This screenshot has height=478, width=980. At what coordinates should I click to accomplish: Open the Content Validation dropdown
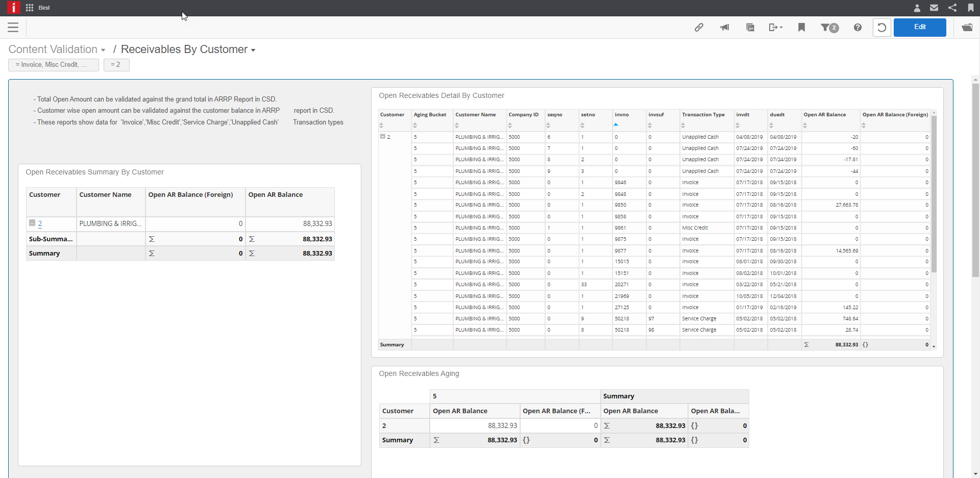click(x=104, y=49)
